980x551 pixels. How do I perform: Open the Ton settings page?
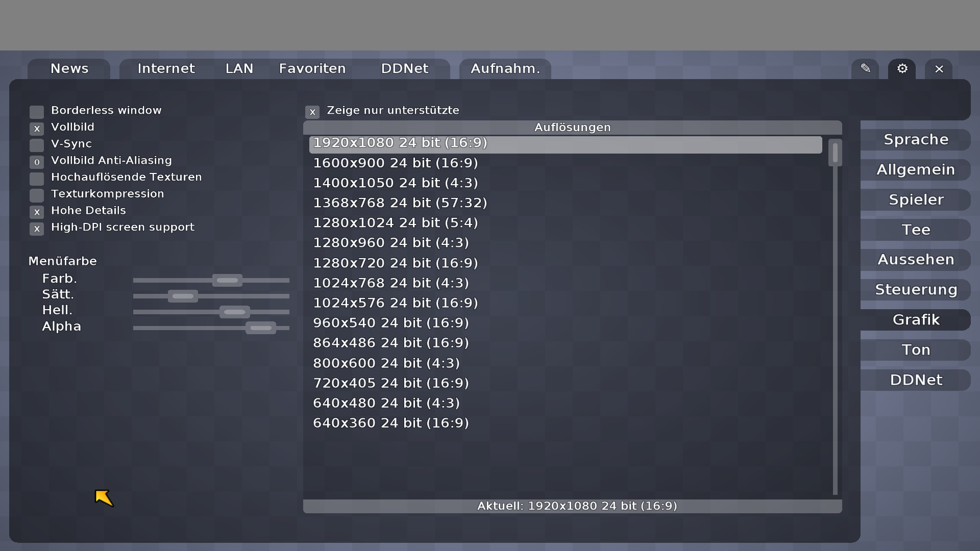[x=916, y=350]
